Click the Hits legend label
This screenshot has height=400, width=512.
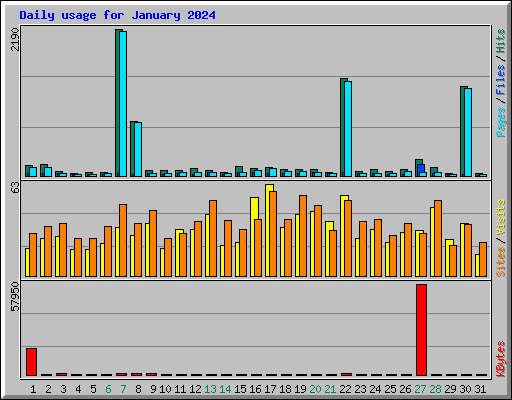[x=501, y=41]
